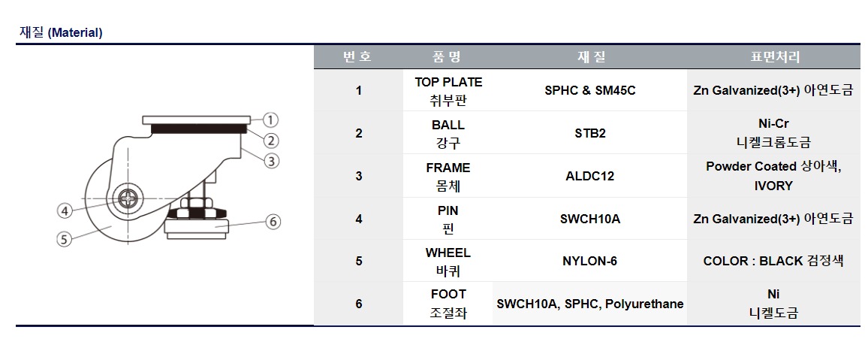
Task: Select the Ni-Cr 니켈크롬도금 surface treatment cell
Action: [773, 133]
